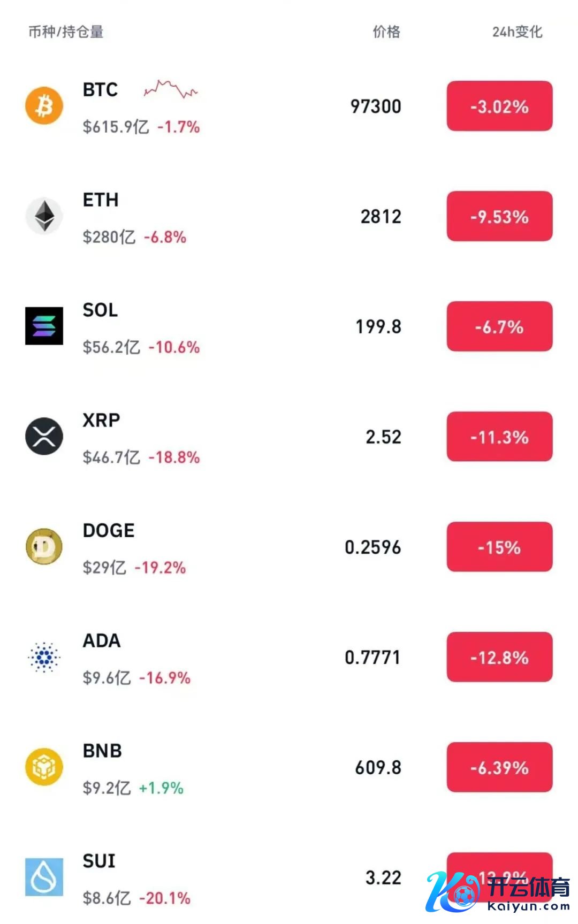The height and width of the screenshot is (924, 578).
Task: Tap the DOGE -15% change badge
Action: 499,547
